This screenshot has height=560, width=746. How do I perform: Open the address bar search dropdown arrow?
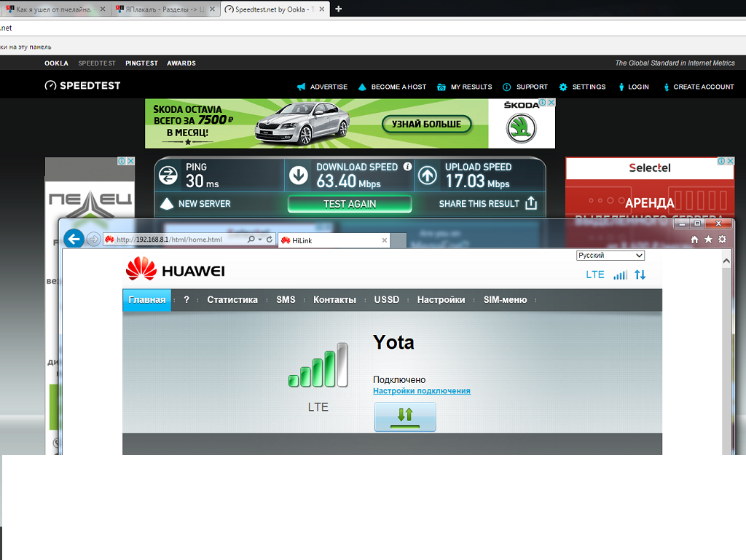coord(260,240)
